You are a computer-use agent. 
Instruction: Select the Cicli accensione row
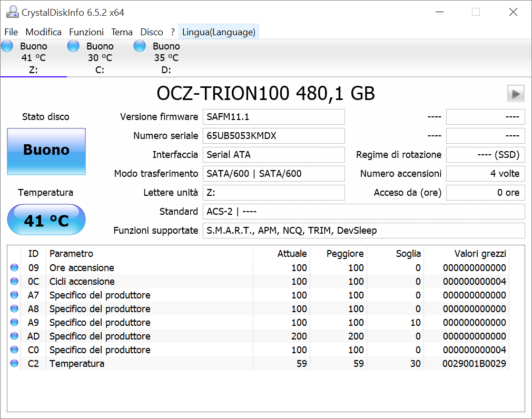tap(258, 282)
